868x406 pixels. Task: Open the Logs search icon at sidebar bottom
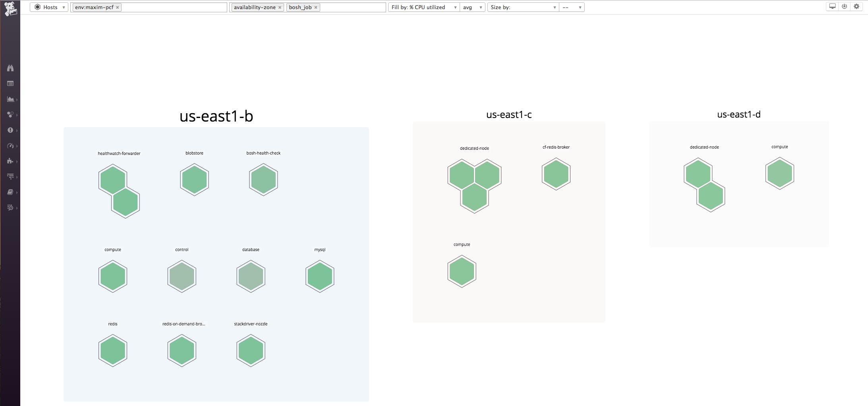11,208
